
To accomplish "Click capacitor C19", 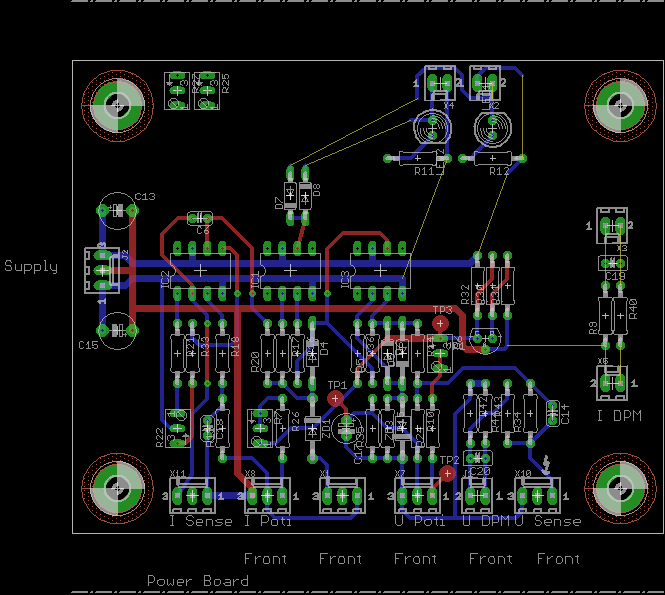I will click(612, 263).
